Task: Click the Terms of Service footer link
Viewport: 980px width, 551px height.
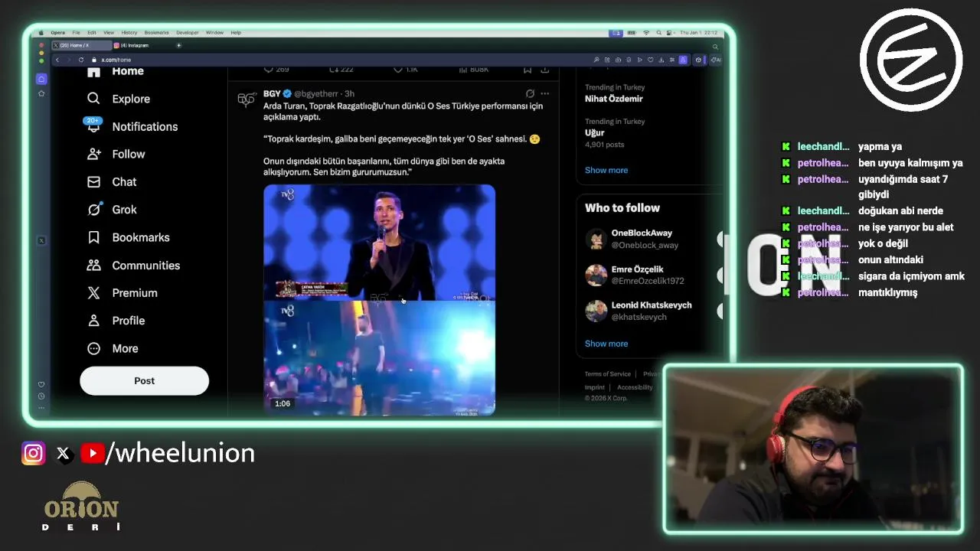Action: [608, 374]
